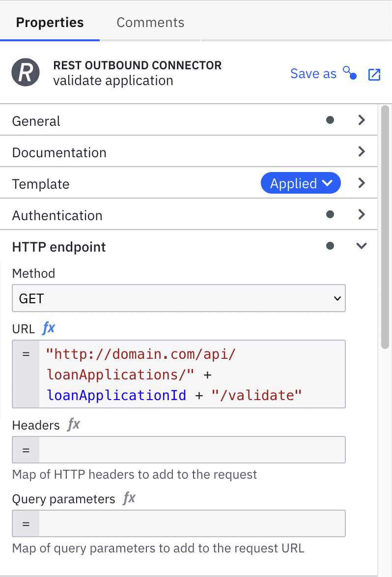Viewport: 392px width, 577px height.
Task: Toggle the Headers FEEL expression icon
Action: (x=74, y=424)
